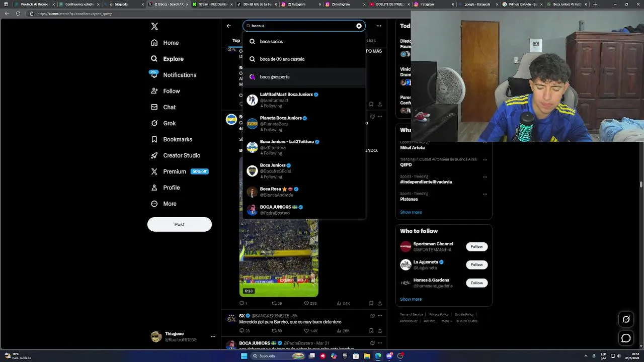Go to Home in the sidebar
The image size is (644, 362).
(165, 43)
